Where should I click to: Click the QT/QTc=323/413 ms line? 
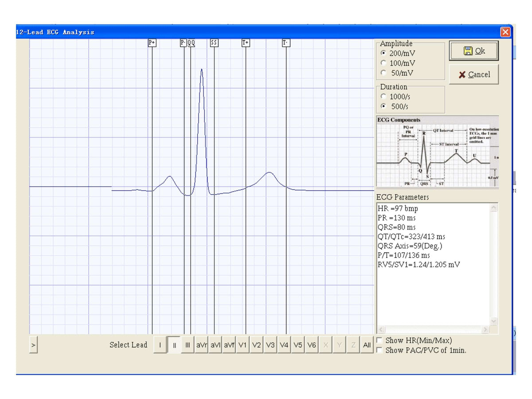tap(411, 236)
